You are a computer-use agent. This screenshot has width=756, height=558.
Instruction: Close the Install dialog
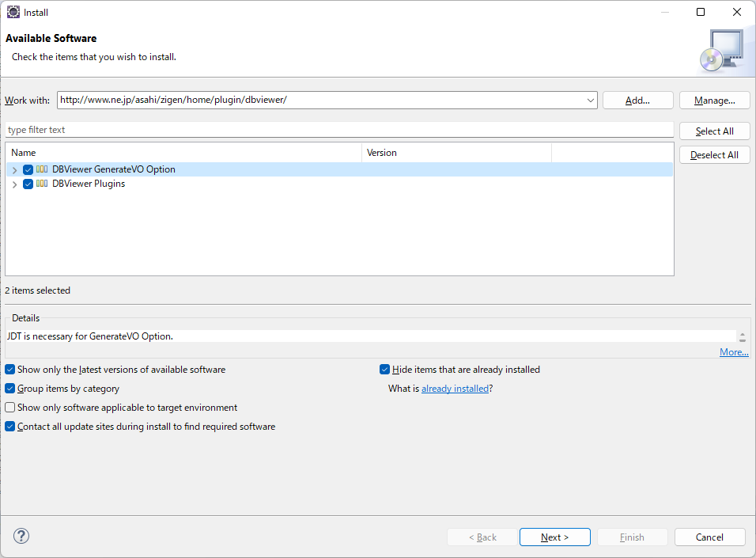(737, 12)
